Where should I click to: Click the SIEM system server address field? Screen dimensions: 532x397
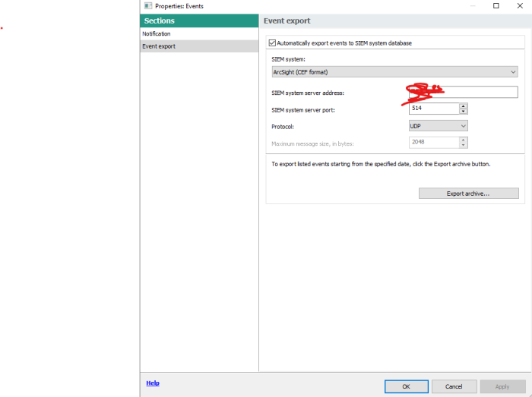coord(463,92)
